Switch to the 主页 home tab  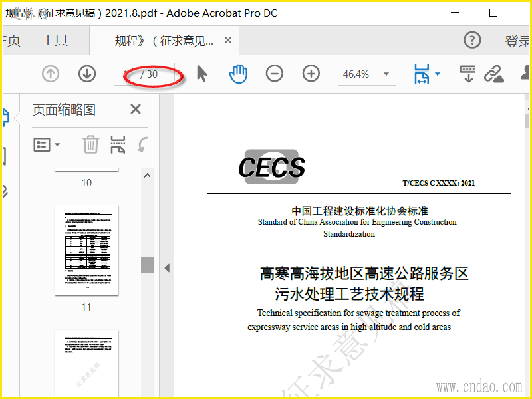[x=11, y=41]
